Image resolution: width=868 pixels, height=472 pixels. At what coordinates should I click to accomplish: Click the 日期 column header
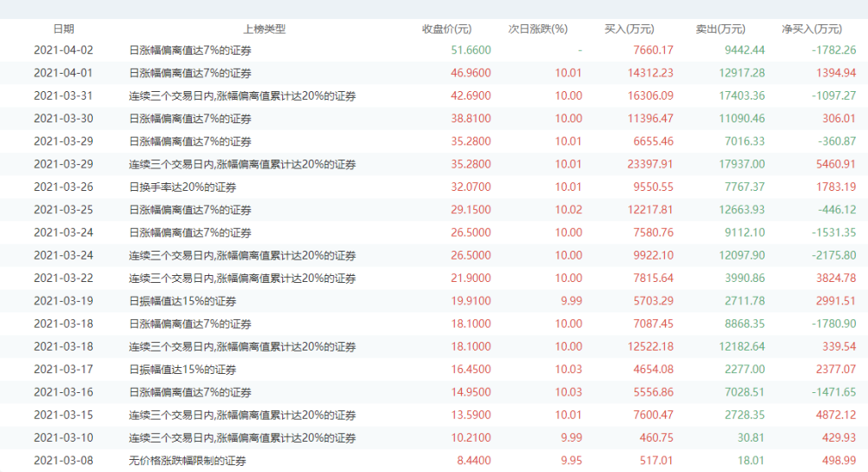pos(63,29)
